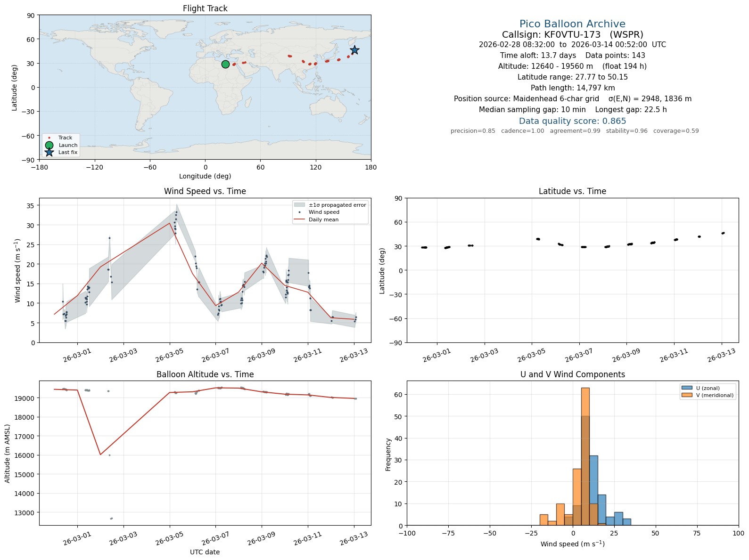
Task: Click the 'Callsign: KF0VTU-173 (WSPR)' line
Action: click(x=572, y=34)
